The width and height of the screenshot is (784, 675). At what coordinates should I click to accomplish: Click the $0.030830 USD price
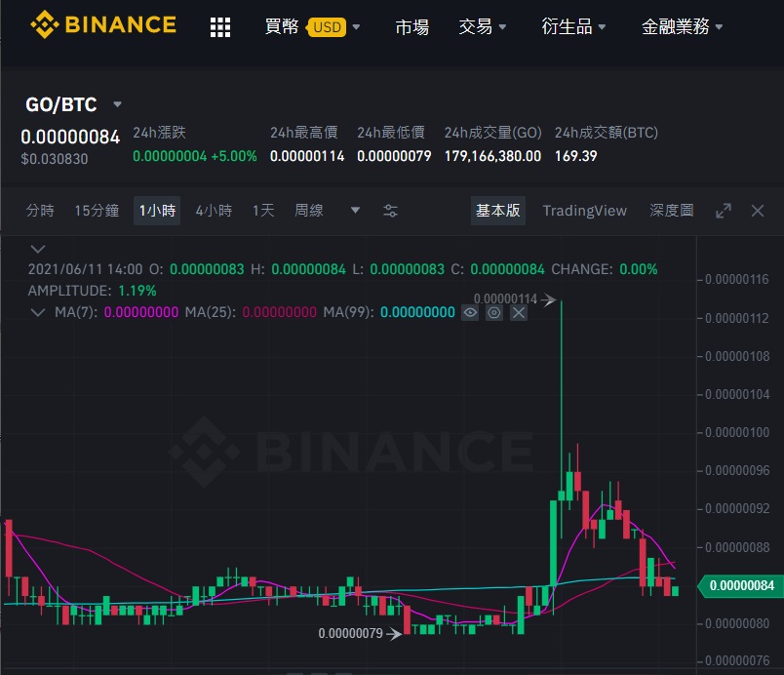pos(55,159)
